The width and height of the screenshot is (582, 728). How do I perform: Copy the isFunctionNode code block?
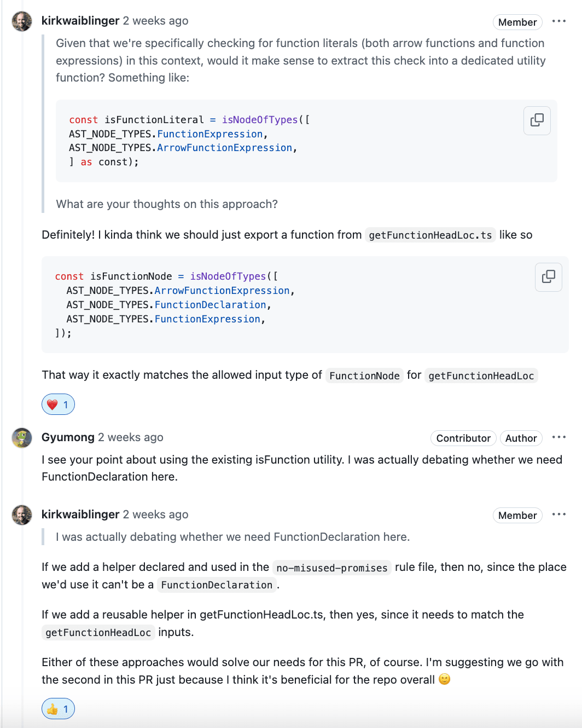(548, 277)
